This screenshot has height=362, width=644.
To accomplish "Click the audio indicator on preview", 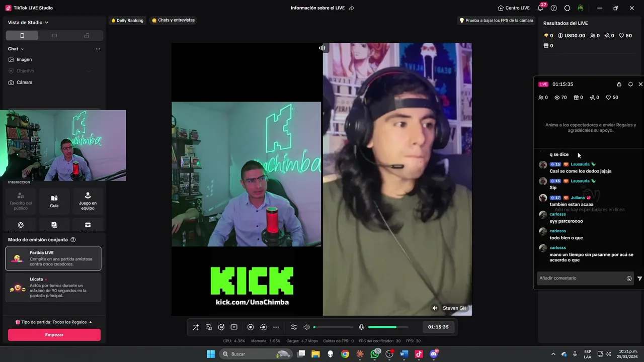I will pos(322,48).
